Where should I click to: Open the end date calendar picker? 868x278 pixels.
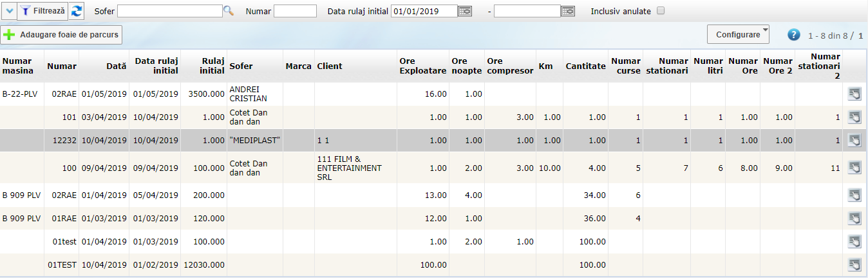(x=568, y=11)
